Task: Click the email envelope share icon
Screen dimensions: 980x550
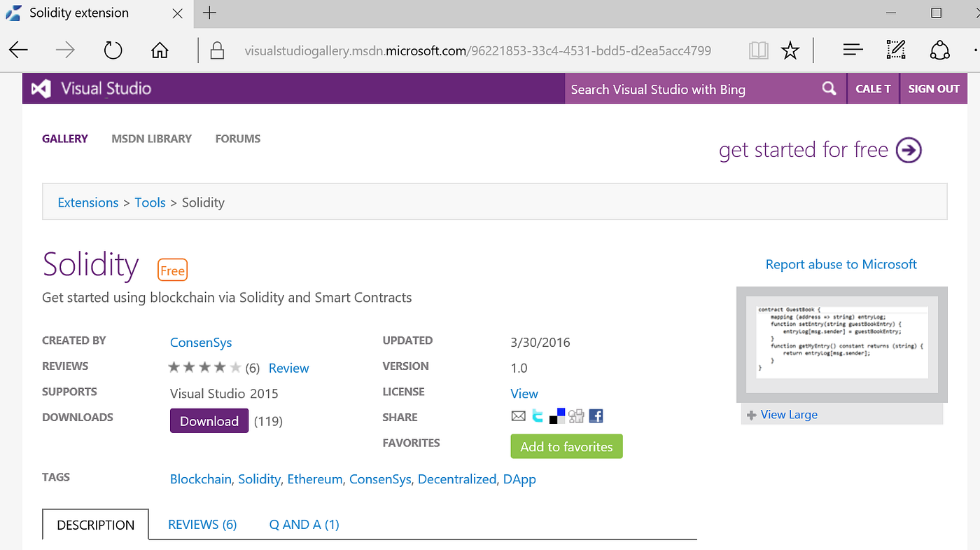Action: (x=518, y=415)
